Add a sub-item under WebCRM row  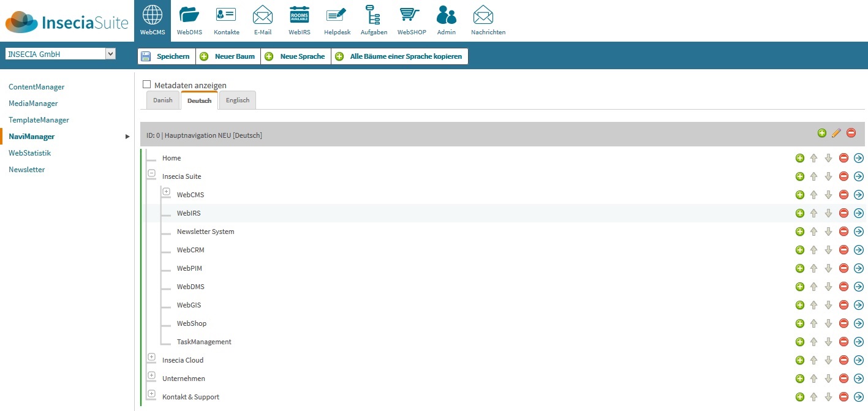(799, 250)
